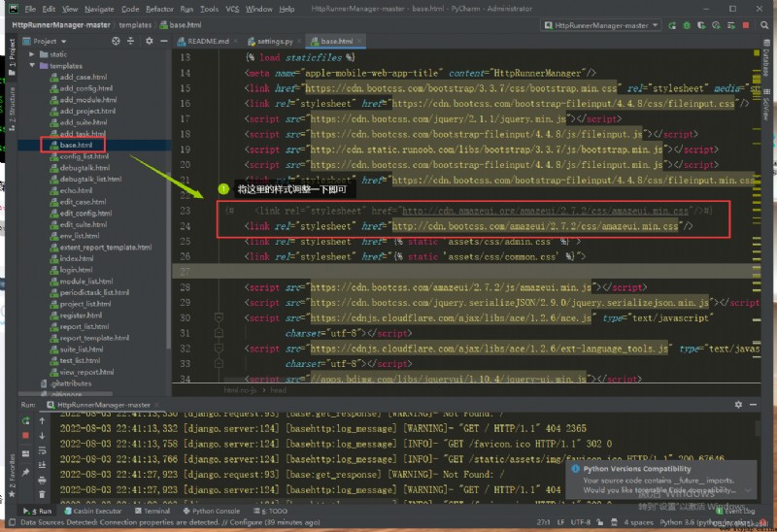Collapse the templates folder
Screen dimensions: 777x532
click(32, 66)
